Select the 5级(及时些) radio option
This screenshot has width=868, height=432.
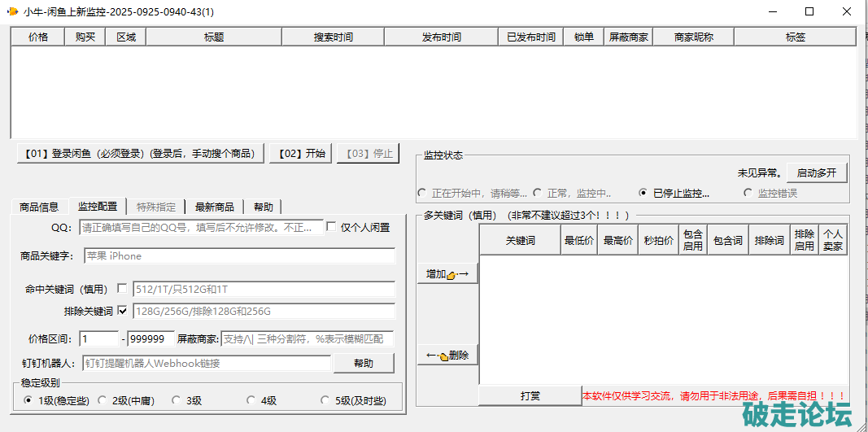pyautogui.click(x=315, y=400)
